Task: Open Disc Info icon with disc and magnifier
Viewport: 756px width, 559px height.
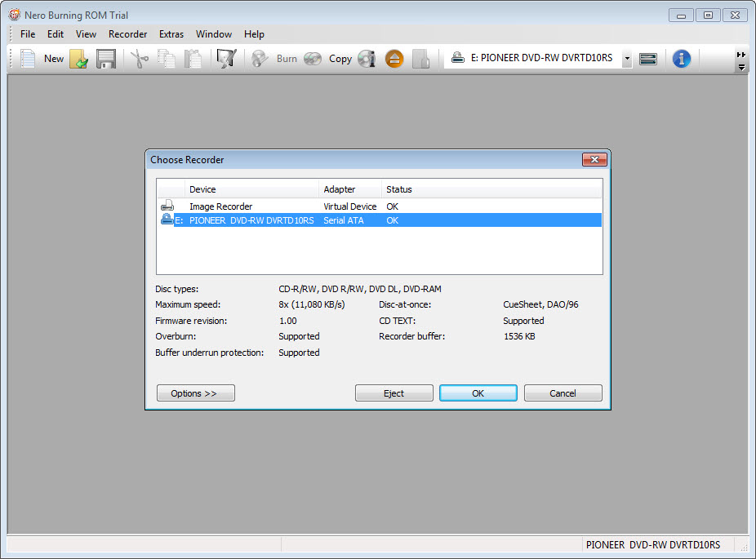Action: 367,59
